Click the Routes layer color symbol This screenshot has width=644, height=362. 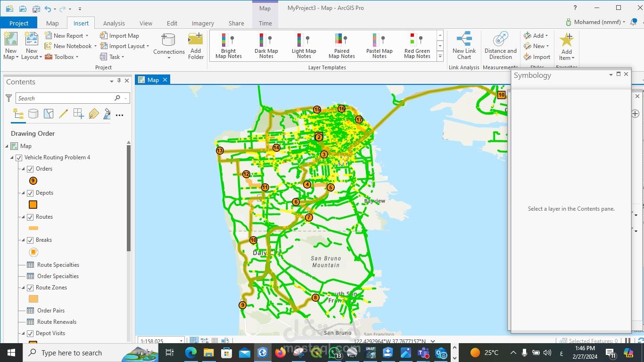[33, 228]
